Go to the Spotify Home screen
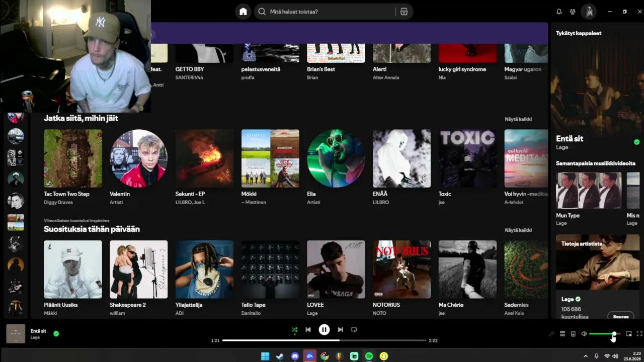The image size is (644, 362). [243, 12]
